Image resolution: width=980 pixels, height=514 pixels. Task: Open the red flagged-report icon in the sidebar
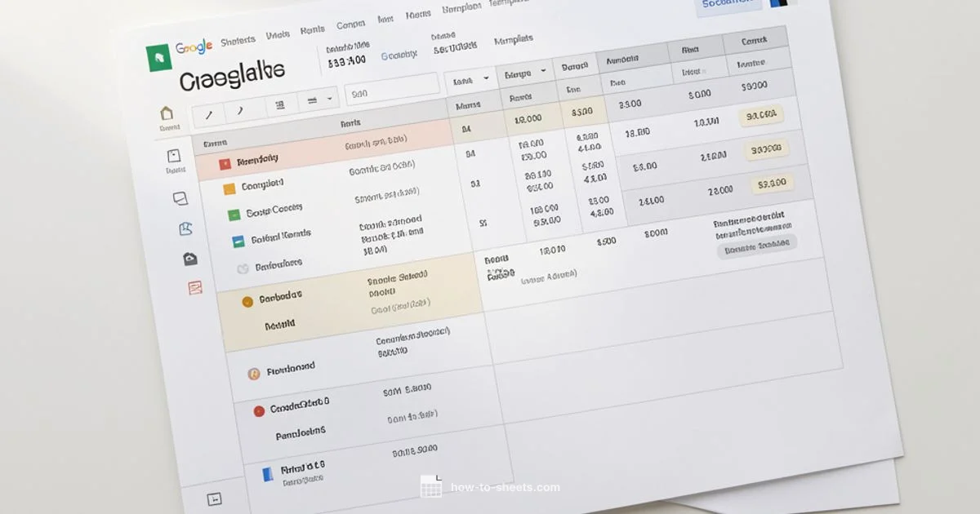point(194,289)
